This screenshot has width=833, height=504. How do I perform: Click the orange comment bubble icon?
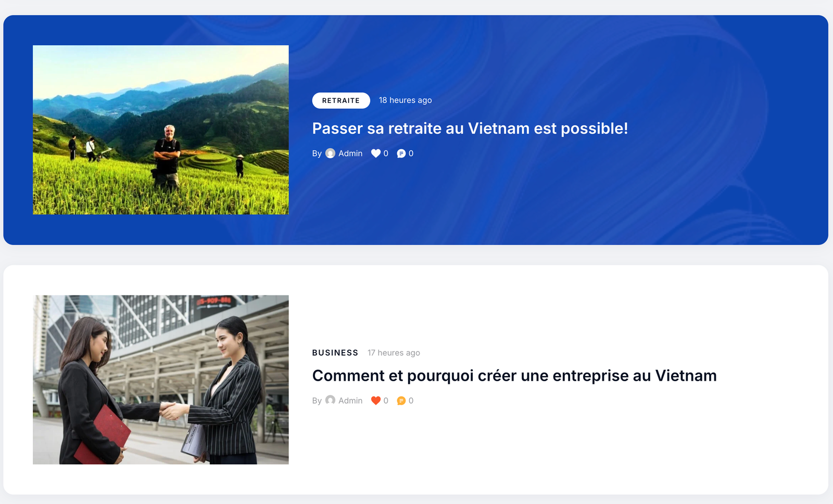pos(401,400)
